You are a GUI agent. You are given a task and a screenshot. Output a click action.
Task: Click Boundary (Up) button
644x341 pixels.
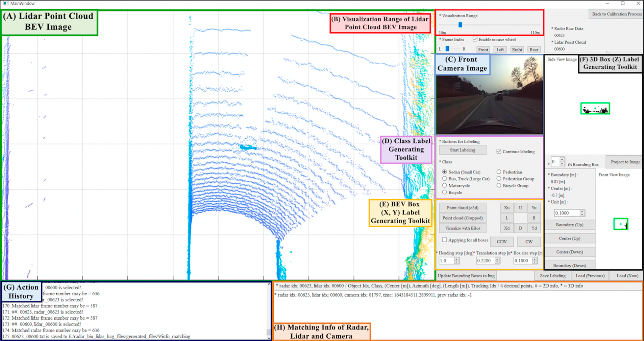pos(569,225)
